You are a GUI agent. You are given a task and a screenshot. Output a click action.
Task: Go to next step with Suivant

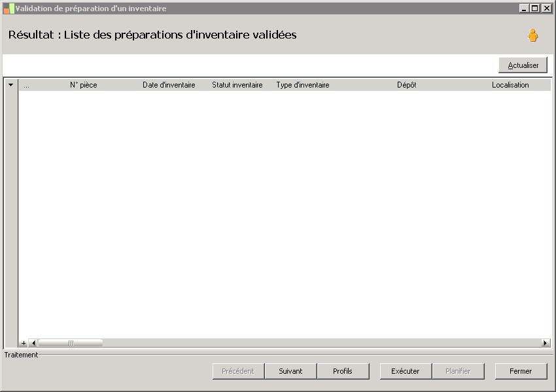point(290,371)
